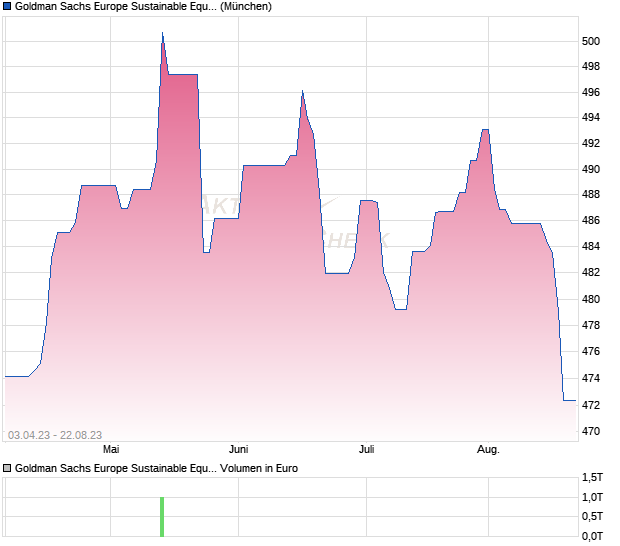
Task: Click the blue price series legend square
Action: tap(7, 6)
